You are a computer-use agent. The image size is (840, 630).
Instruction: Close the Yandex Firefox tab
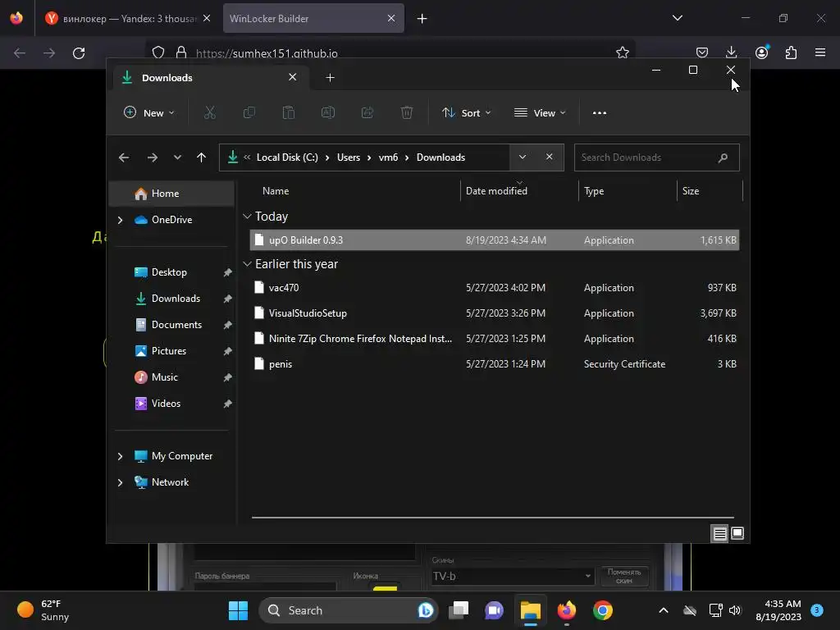point(207,19)
